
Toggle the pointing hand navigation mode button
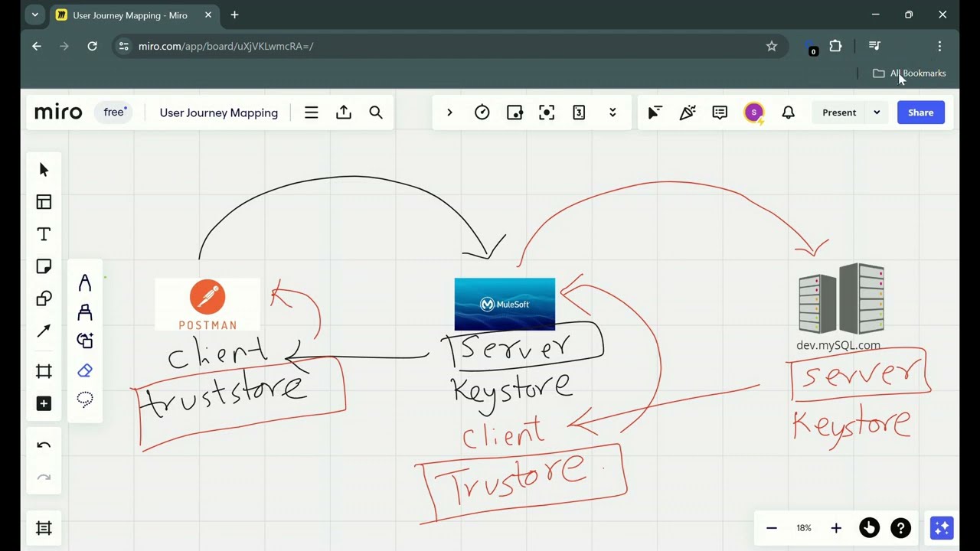tap(869, 528)
